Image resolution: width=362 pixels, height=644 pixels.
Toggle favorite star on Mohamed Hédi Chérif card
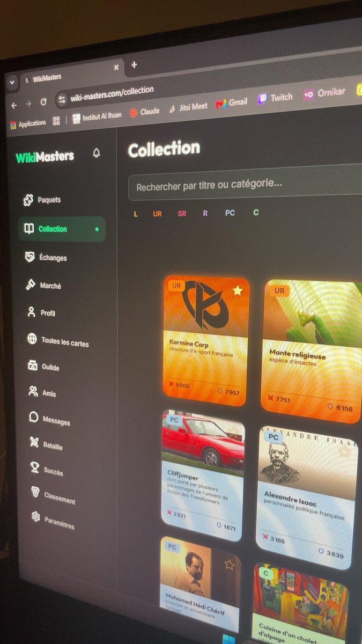coord(230,564)
